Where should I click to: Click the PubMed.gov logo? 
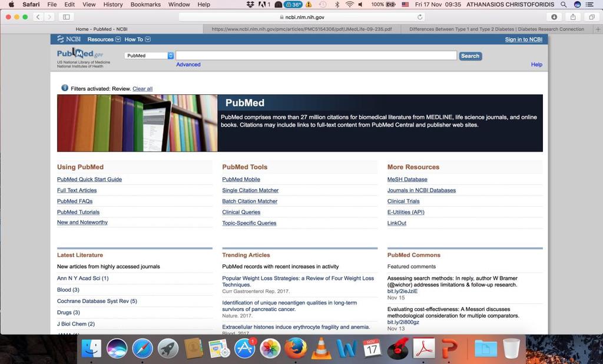(80, 54)
